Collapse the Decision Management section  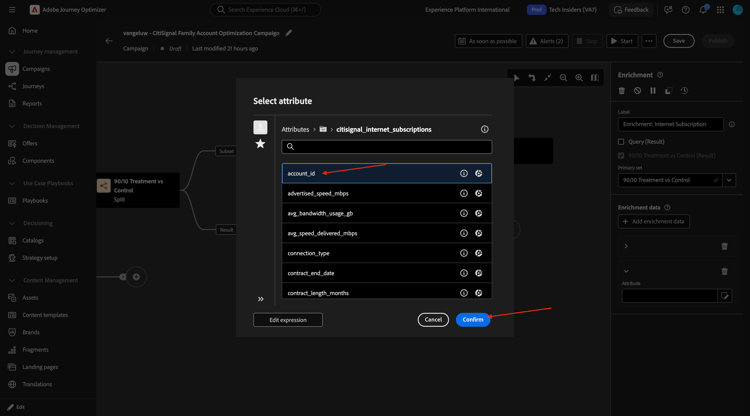pyautogui.click(x=12, y=126)
